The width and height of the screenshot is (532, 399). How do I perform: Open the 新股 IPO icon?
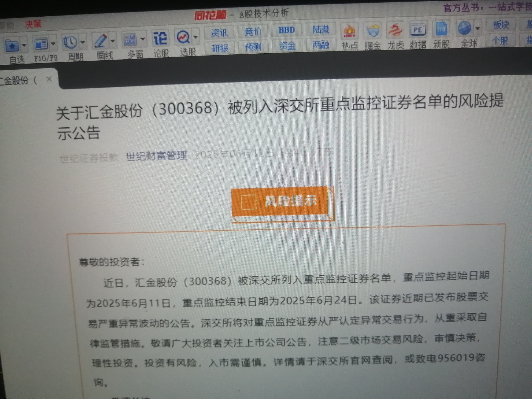point(441,29)
